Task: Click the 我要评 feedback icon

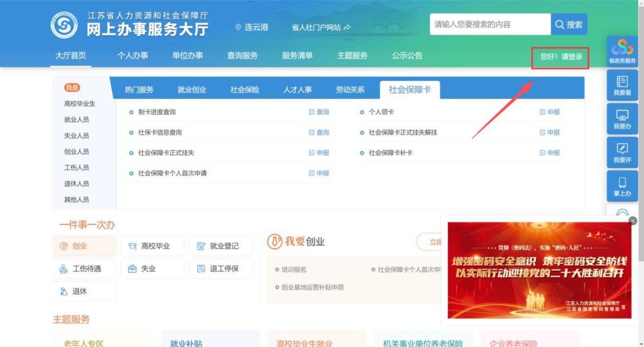Action: [x=622, y=153]
